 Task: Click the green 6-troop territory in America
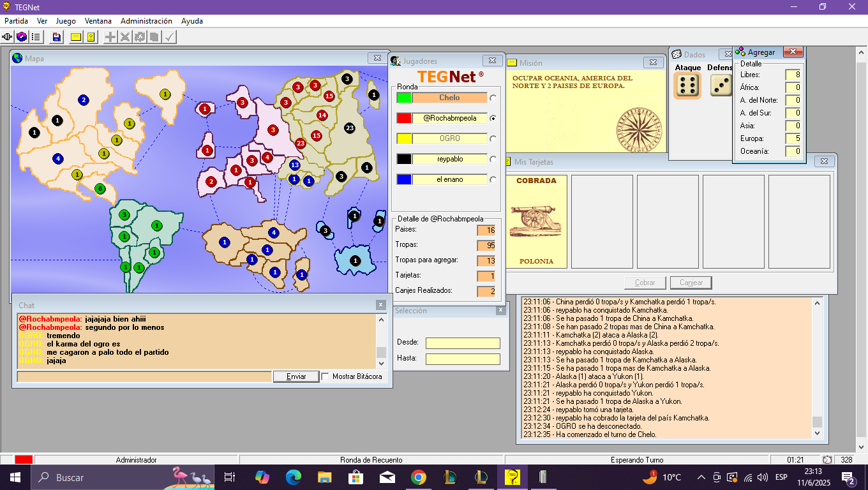point(100,189)
